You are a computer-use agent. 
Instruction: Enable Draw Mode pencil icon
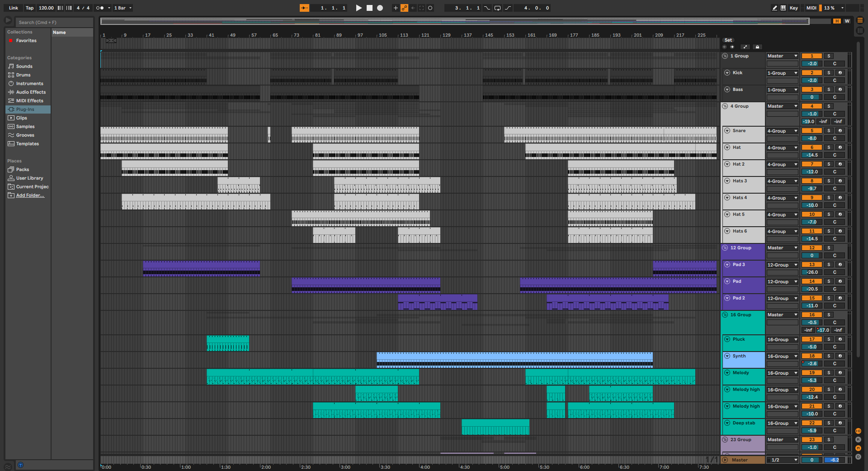pyautogui.click(x=775, y=8)
